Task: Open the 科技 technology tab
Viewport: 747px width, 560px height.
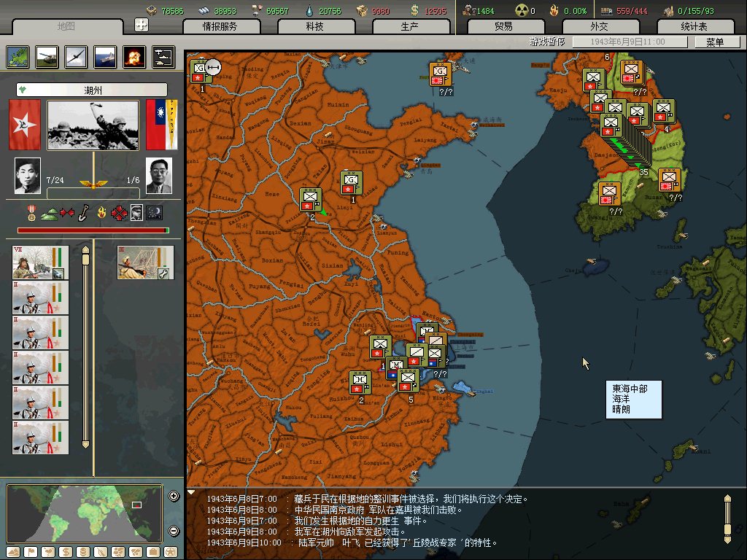Action: click(x=315, y=26)
